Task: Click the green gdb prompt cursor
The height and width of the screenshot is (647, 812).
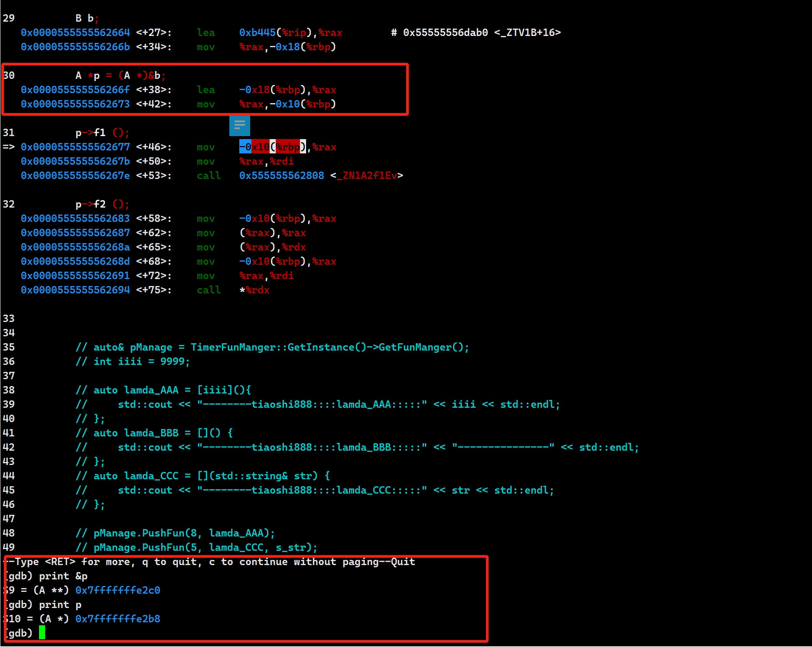Action: pos(42,633)
